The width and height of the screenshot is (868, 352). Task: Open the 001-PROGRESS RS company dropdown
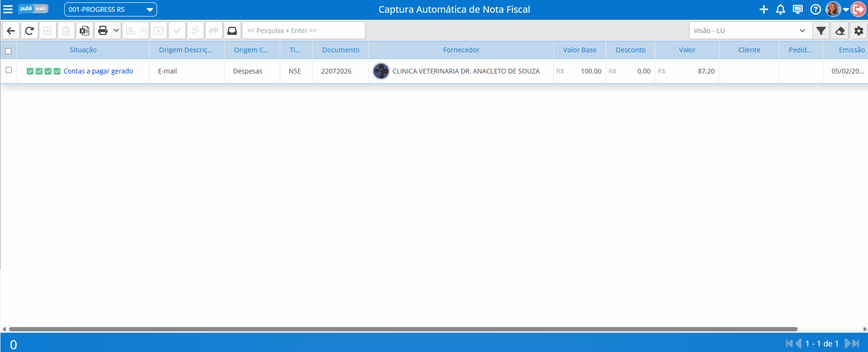110,9
